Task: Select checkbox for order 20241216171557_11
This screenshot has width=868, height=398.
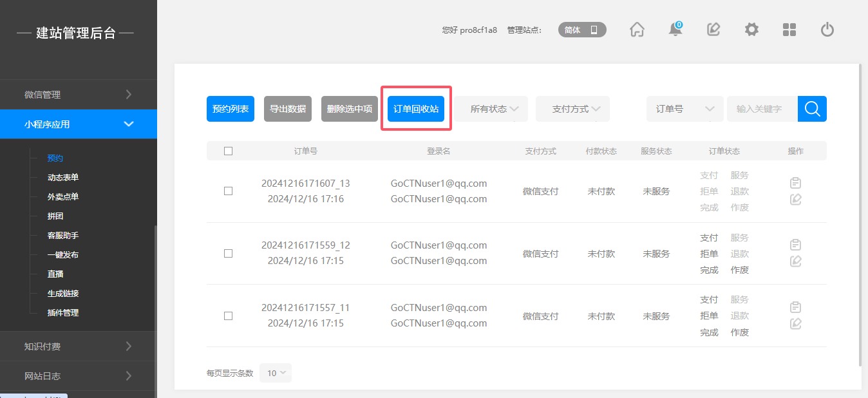Action: point(228,316)
